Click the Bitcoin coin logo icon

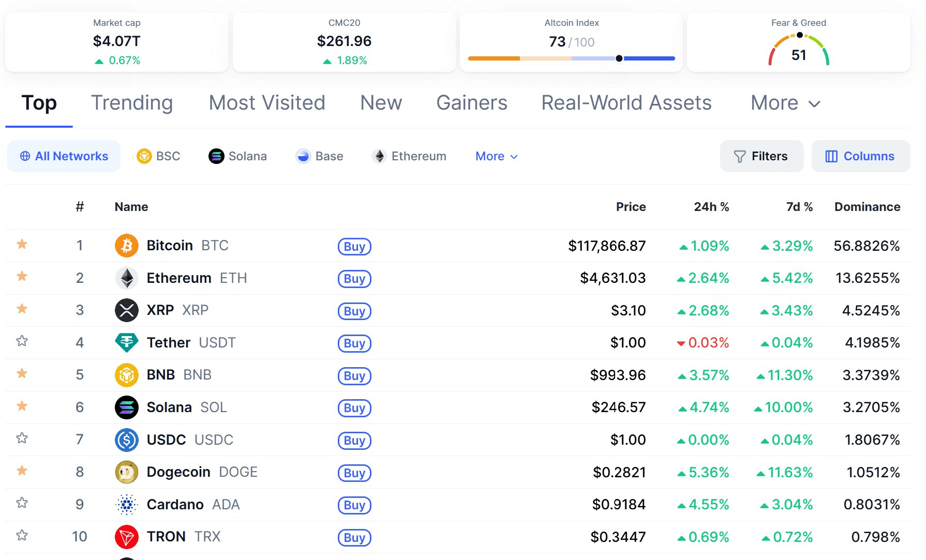pyautogui.click(x=127, y=246)
